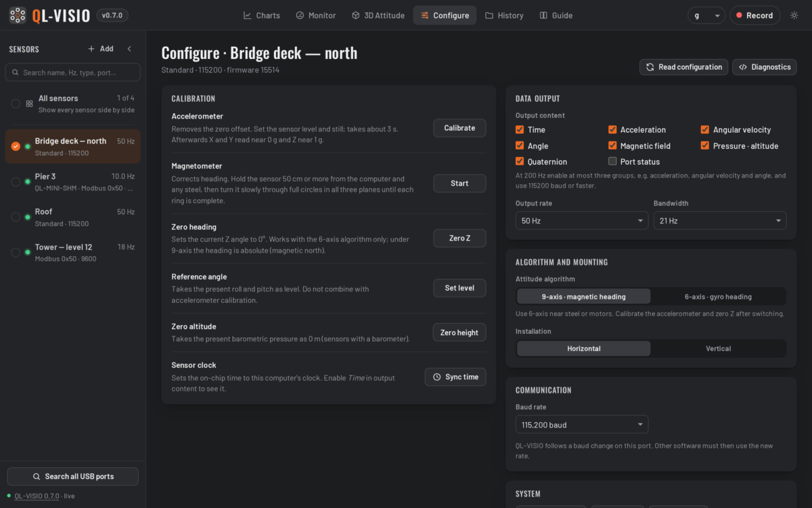Toggle the light/dark theme sun icon
Viewport: 812px width, 508px height.
click(x=794, y=16)
